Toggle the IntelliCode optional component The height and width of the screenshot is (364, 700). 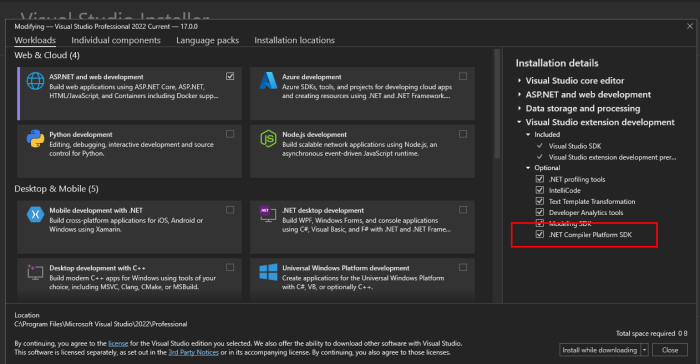[540, 190]
